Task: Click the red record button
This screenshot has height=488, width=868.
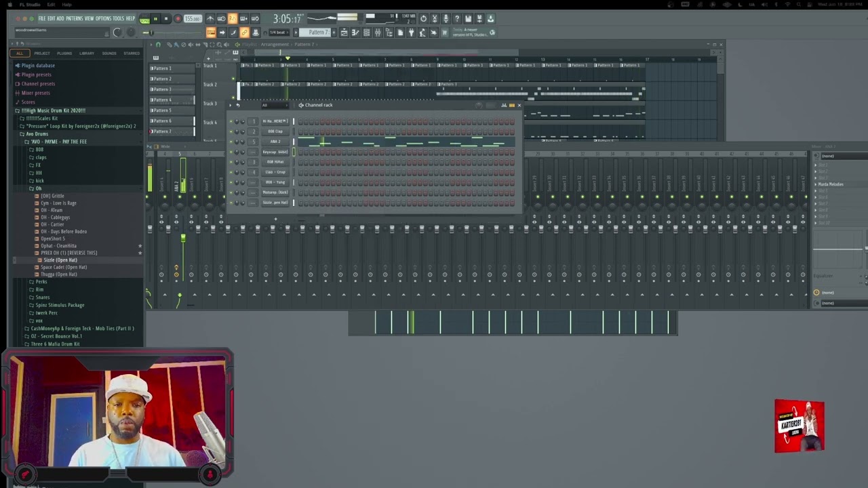Action: (178, 19)
